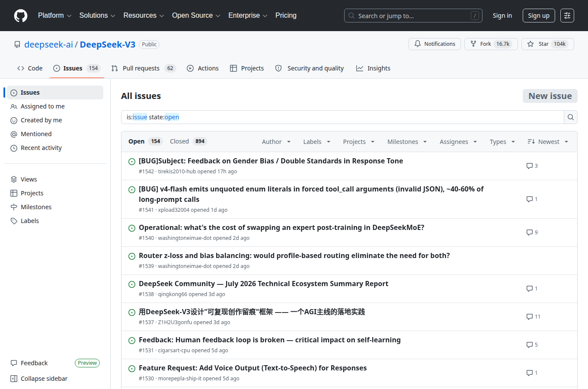Click the Sign in link
The height and width of the screenshot is (389, 588).
[x=502, y=16]
